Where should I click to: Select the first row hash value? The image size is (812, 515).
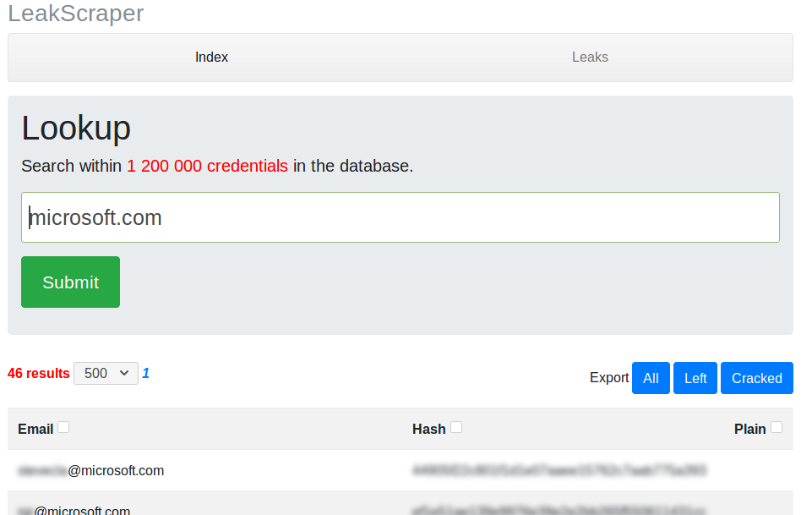coord(559,470)
